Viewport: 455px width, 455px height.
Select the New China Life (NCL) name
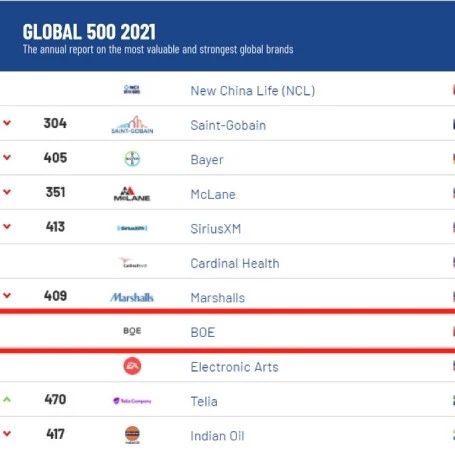[x=253, y=91]
